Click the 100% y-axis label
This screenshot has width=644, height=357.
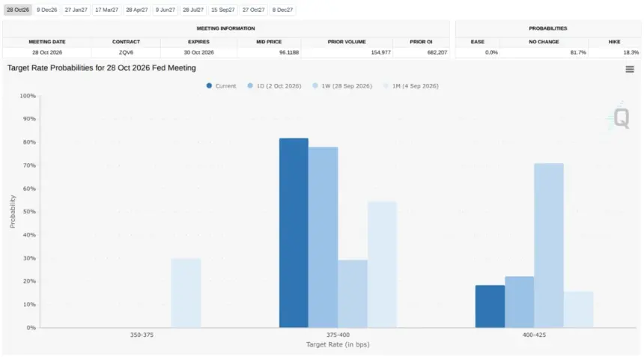click(x=28, y=96)
